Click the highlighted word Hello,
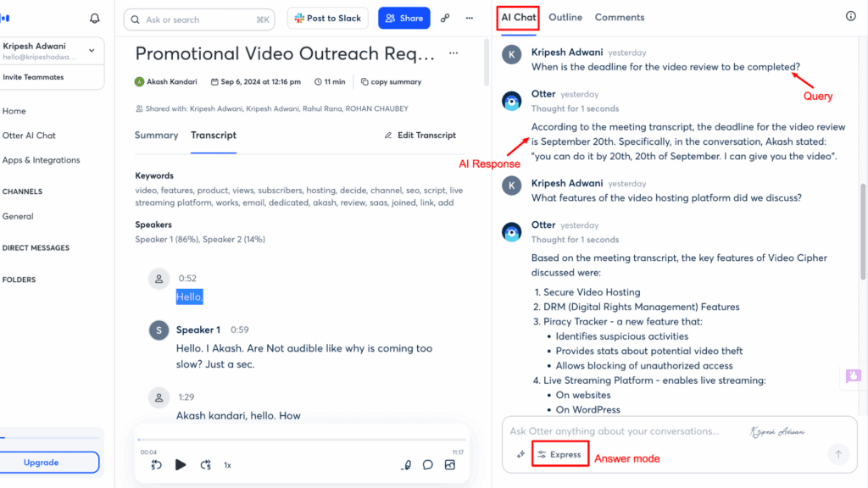The width and height of the screenshot is (868, 488). [x=189, y=297]
